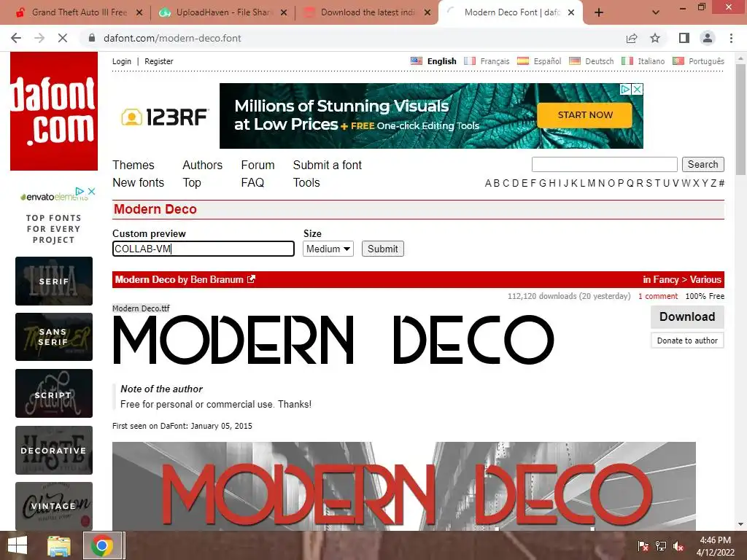
Task: Close the 123RF banner ad
Action: click(x=638, y=89)
